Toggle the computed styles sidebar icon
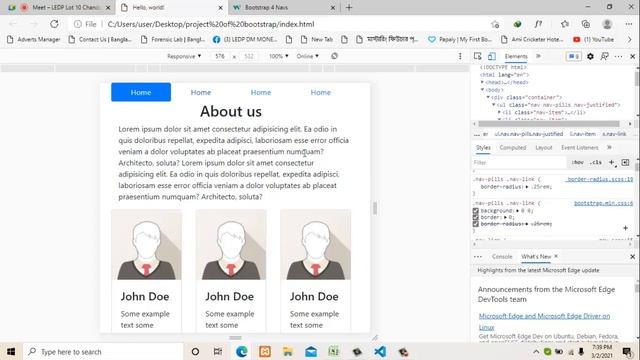This screenshot has height=360, width=640. [625, 162]
